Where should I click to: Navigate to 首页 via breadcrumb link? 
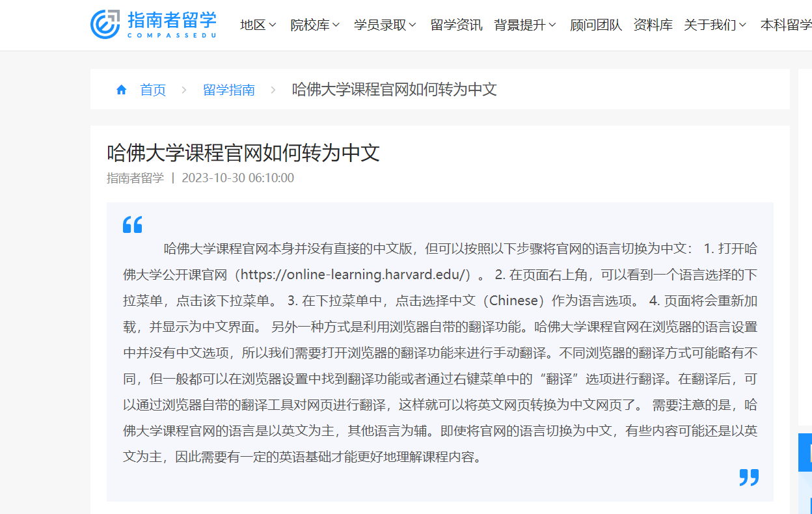[x=153, y=90]
